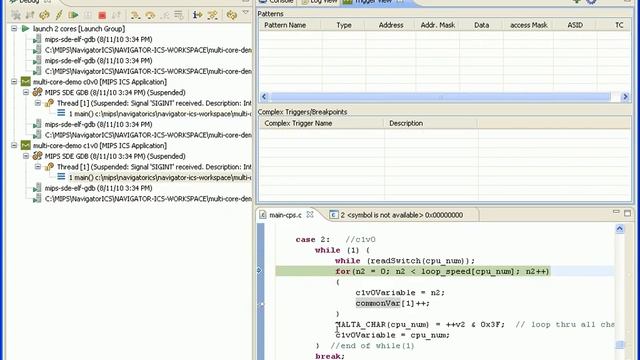The width and height of the screenshot is (640, 360).
Task: Select main() stack frame under c0v0
Action: tap(160, 113)
